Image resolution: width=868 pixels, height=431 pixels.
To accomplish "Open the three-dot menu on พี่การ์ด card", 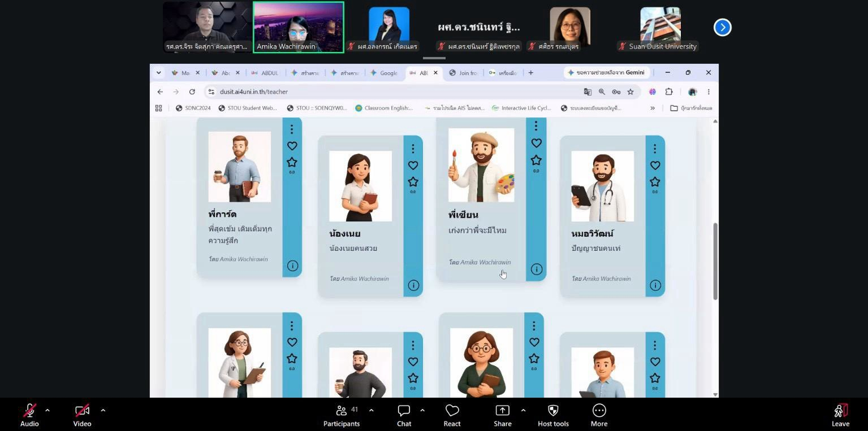I will point(292,129).
